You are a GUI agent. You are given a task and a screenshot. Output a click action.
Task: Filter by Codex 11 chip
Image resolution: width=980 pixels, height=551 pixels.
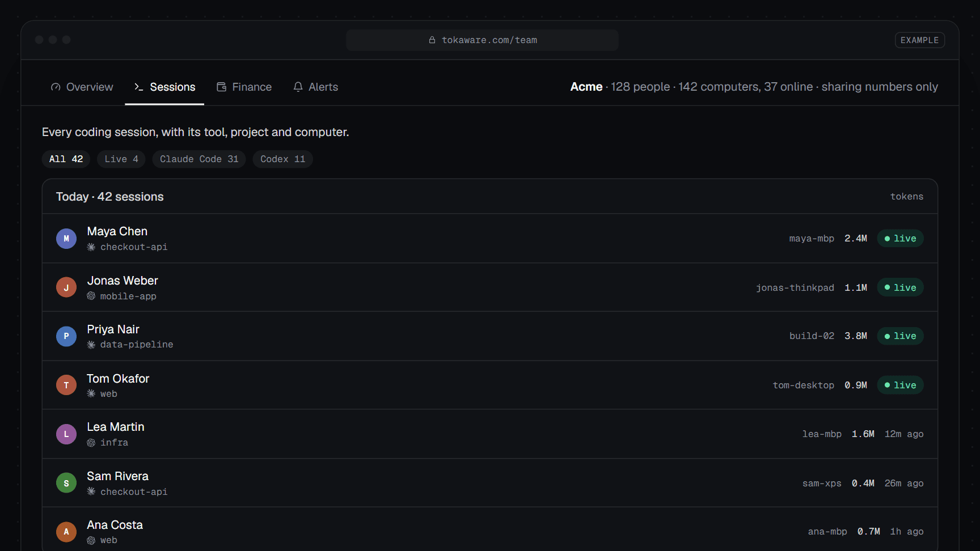click(283, 159)
